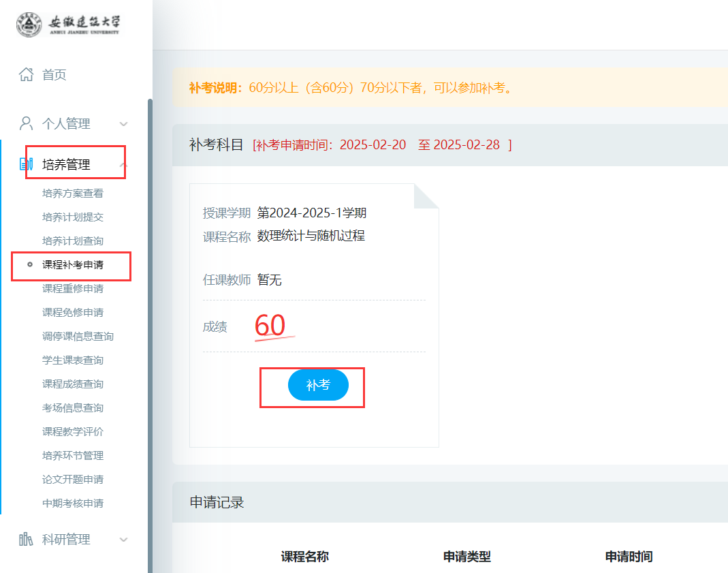Open 课程成绩查询 in sidebar
728x573 pixels.
point(73,384)
